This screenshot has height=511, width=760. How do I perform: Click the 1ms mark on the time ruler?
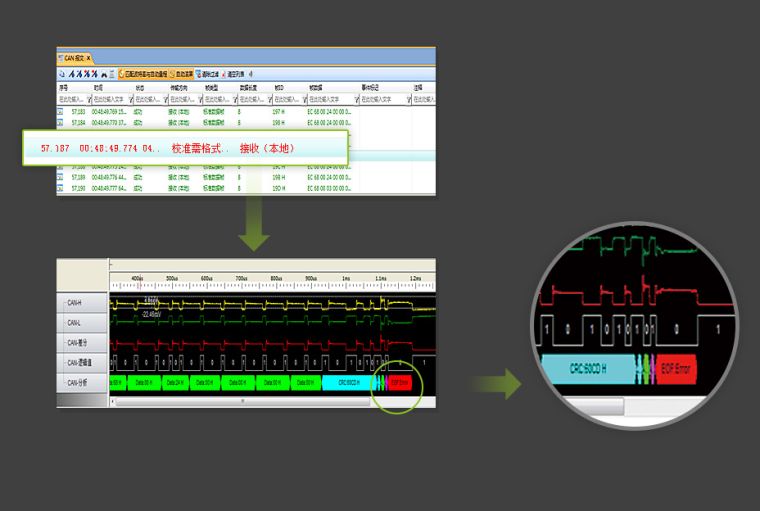click(344, 278)
